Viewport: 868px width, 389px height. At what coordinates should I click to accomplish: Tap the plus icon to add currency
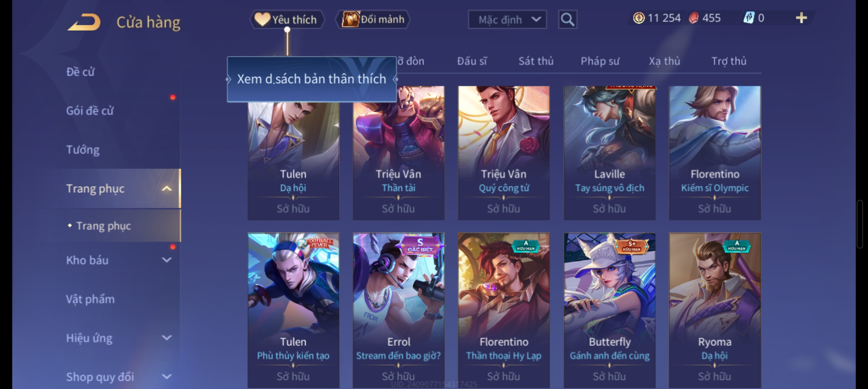(801, 18)
